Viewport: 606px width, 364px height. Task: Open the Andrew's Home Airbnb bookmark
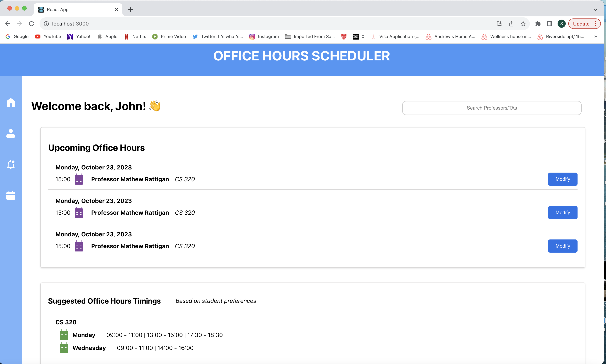(451, 37)
